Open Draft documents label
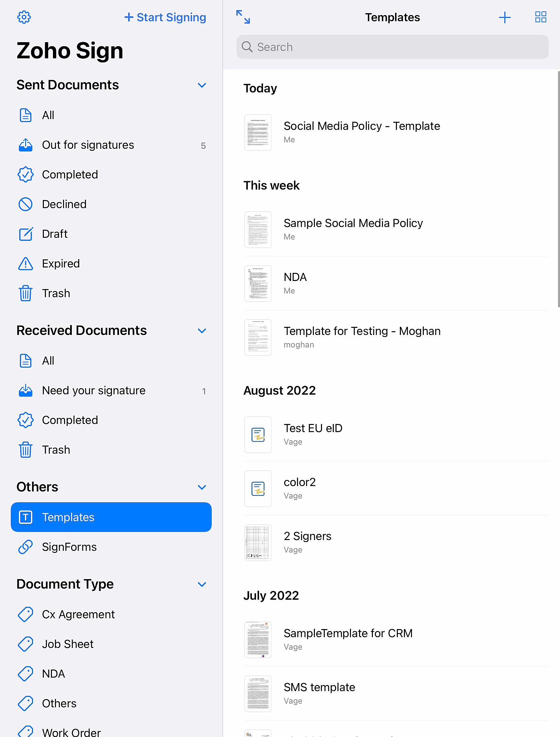560x737 pixels. click(x=55, y=234)
